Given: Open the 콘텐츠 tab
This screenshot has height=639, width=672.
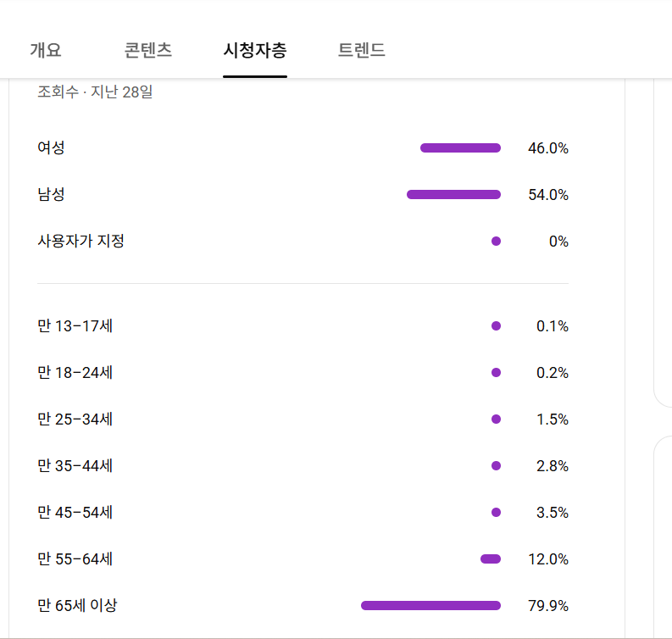Looking at the screenshot, I should pos(148,50).
